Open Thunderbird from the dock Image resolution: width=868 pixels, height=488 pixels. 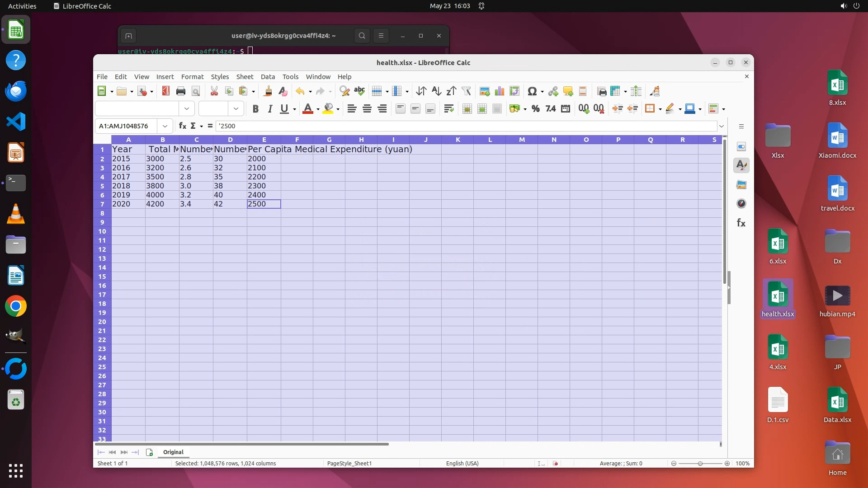pyautogui.click(x=16, y=91)
